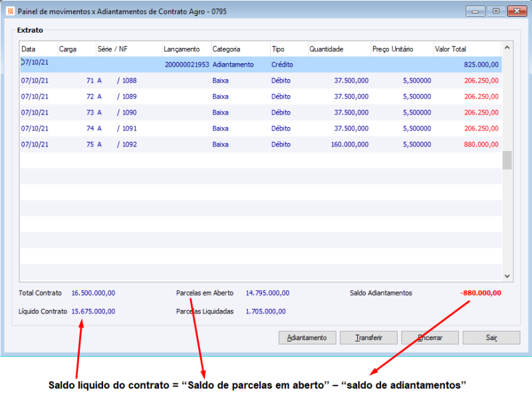Select the Adiantamento category cell

tap(233, 65)
